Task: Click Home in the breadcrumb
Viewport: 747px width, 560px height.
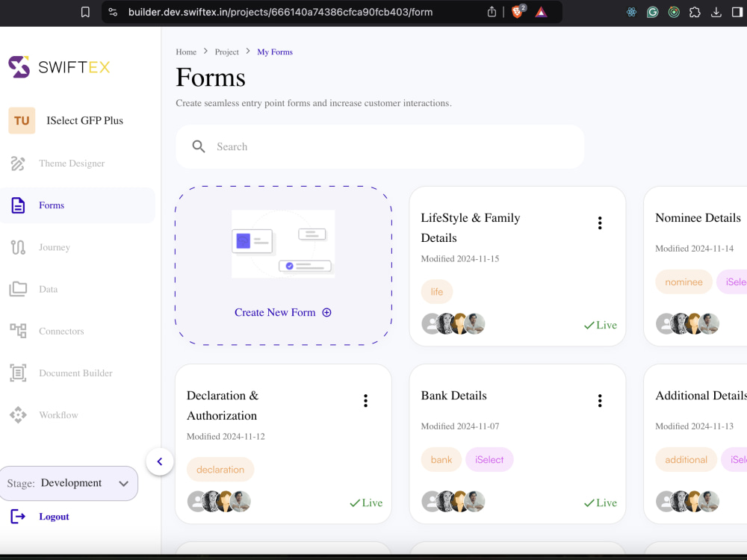Action: (x=186, y=52)
